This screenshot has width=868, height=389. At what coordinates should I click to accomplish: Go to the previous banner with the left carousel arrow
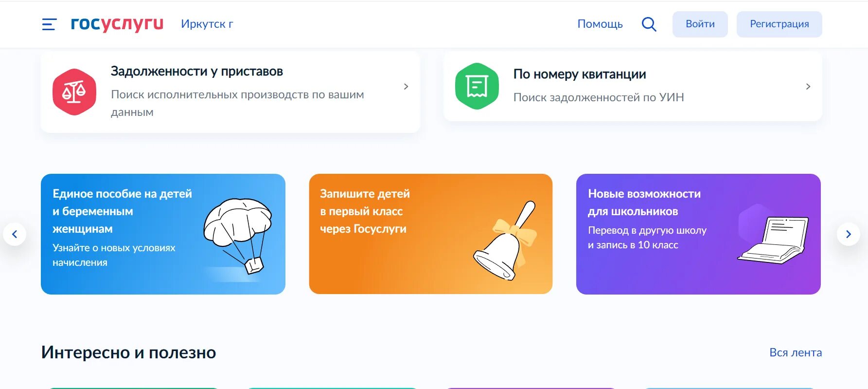pyautogui.click(x=15, y=234)
